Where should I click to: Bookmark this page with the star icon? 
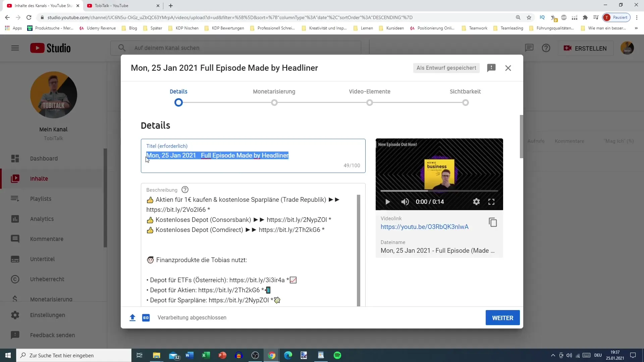coord(529,17)
